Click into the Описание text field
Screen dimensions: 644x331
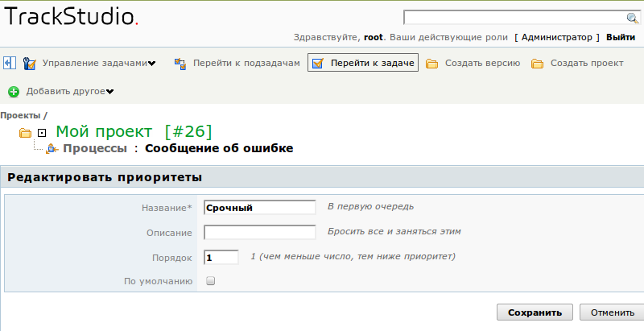coord(259,232)
